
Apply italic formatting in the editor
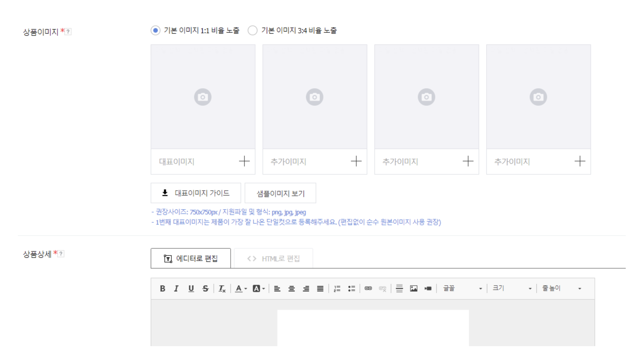pos(176,288)
